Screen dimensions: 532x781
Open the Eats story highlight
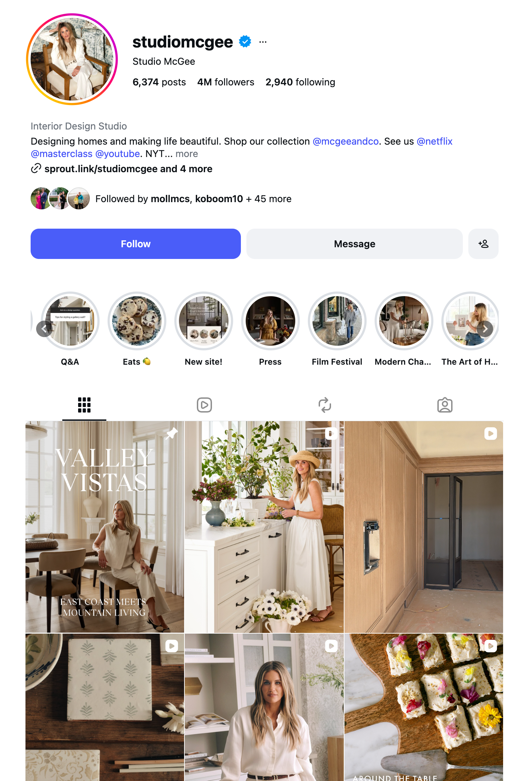click(x=137, y=321)
